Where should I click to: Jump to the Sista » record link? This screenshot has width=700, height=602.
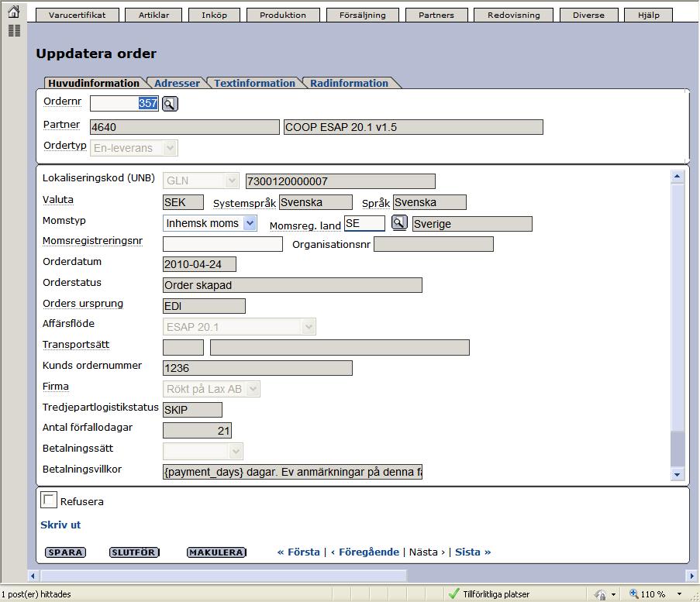tap(473, 552)
